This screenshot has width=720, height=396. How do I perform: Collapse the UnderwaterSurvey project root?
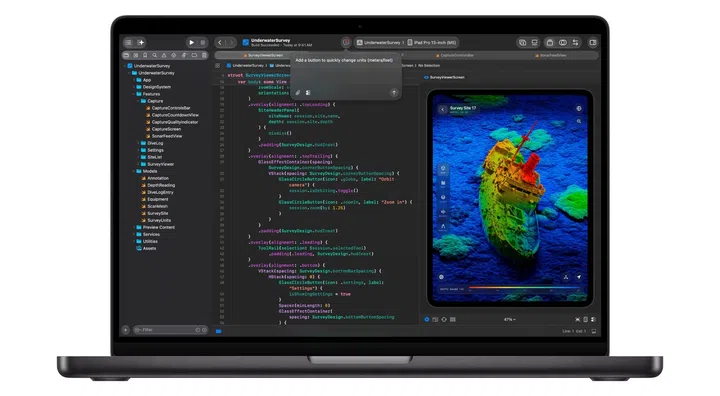coord(124,66)
